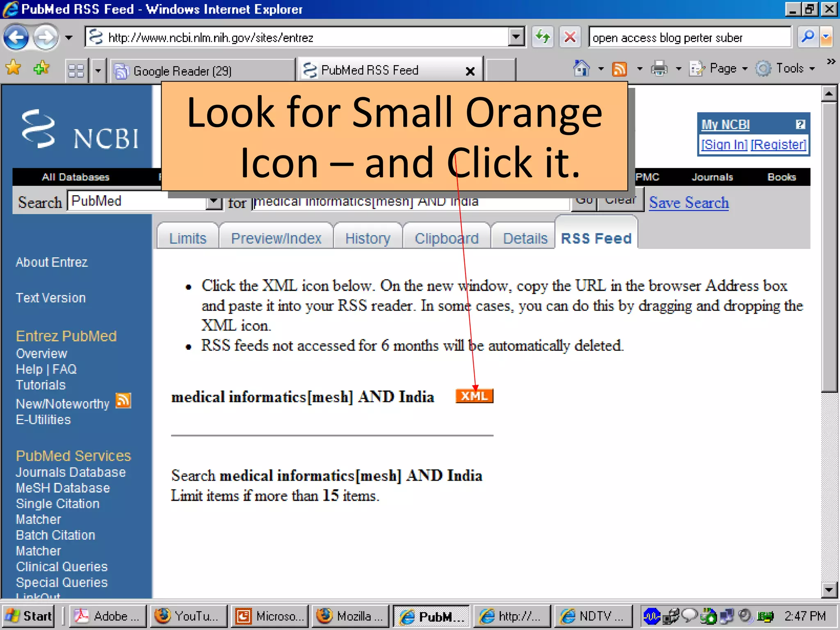The width and height of the screenshot is (840, 630).
Task: Select PMC in the black database bar
Action: [647, 177]
